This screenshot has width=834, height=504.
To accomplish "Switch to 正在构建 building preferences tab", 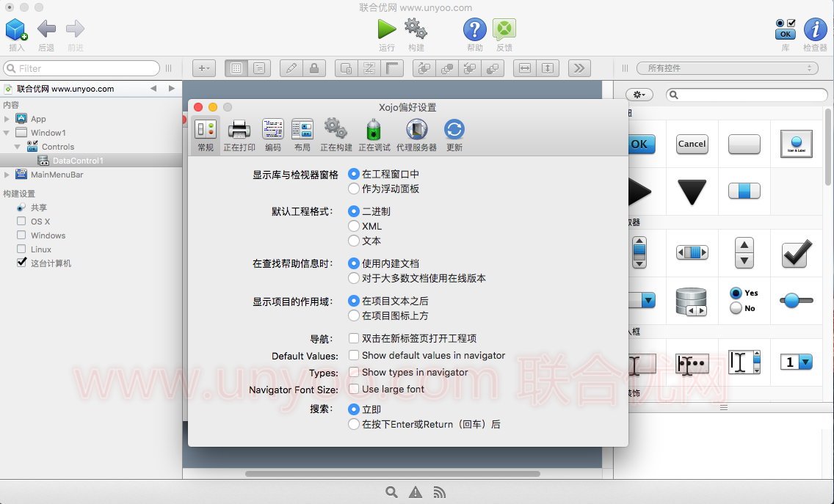I will 336,135.
